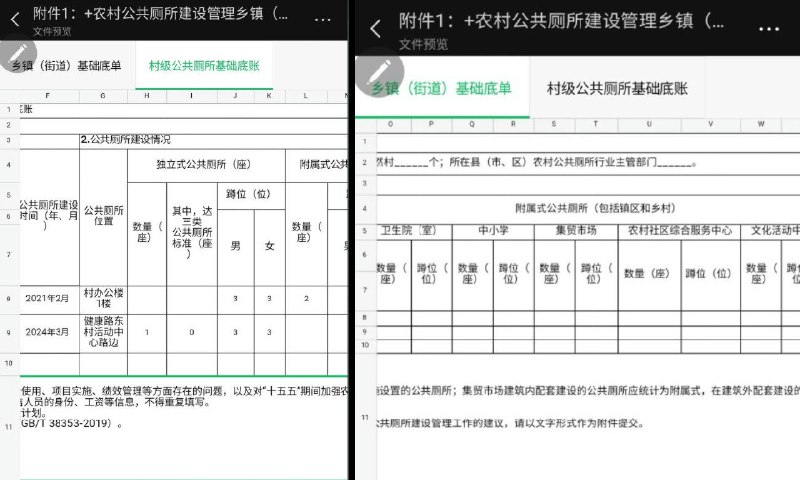Select row 8 header in left sheet
800x480 pixels.
pyautogui.click(x=9, y=299)
